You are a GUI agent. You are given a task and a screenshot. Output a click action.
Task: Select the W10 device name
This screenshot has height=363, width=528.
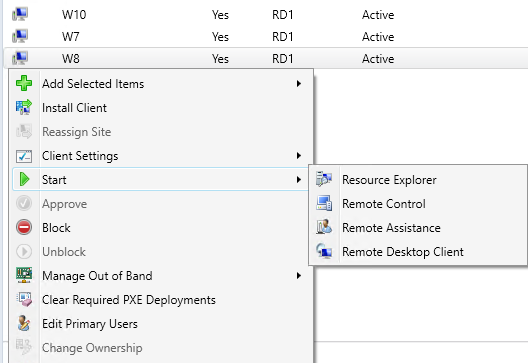pyautogui.click(x=74, y=15)
